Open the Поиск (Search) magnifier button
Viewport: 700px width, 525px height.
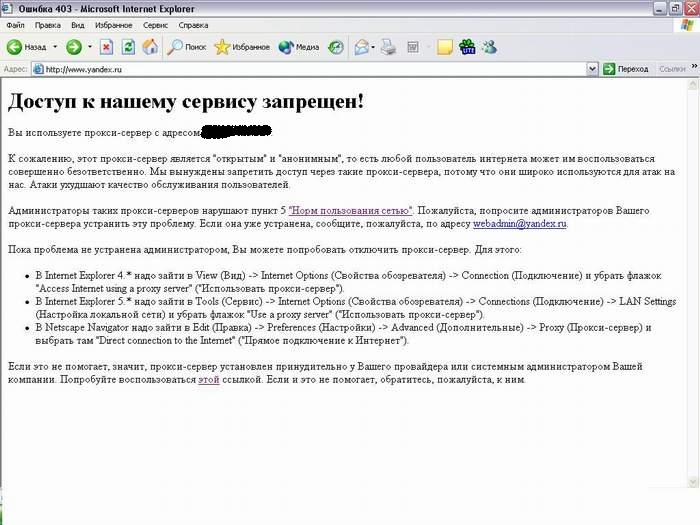pyautogui.click(x=187, y=47)
